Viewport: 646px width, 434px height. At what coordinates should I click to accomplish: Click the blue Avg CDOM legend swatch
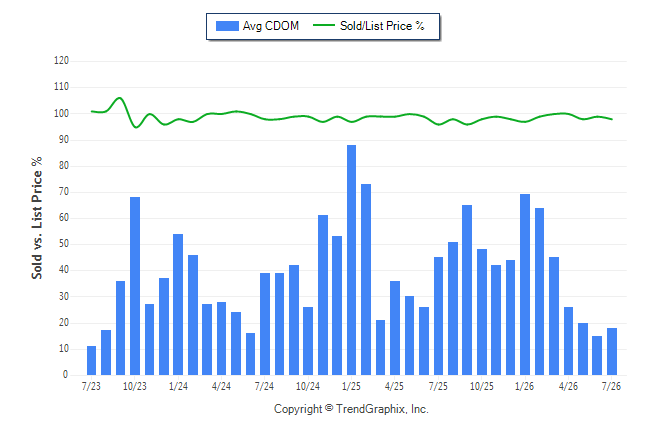[x=227, y=26]
